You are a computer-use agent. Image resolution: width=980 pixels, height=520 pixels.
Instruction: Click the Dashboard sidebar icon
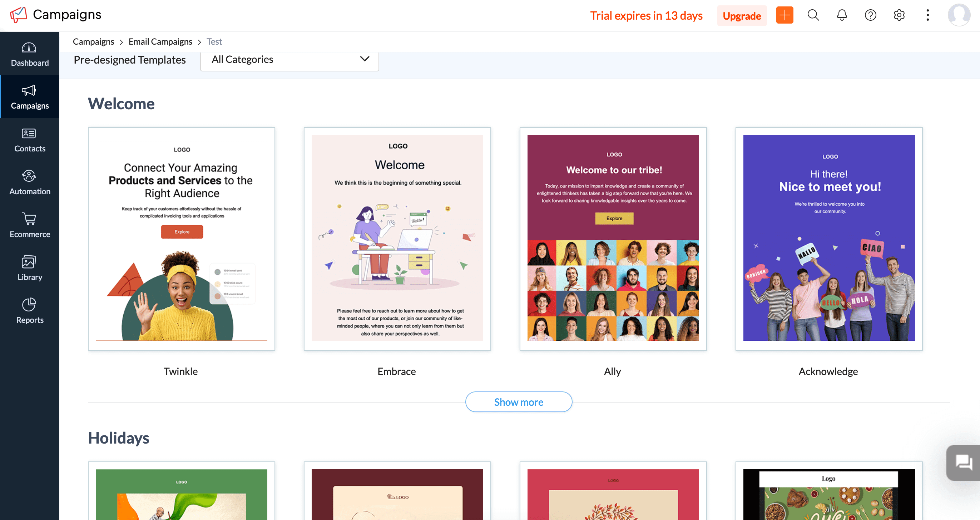30,54
